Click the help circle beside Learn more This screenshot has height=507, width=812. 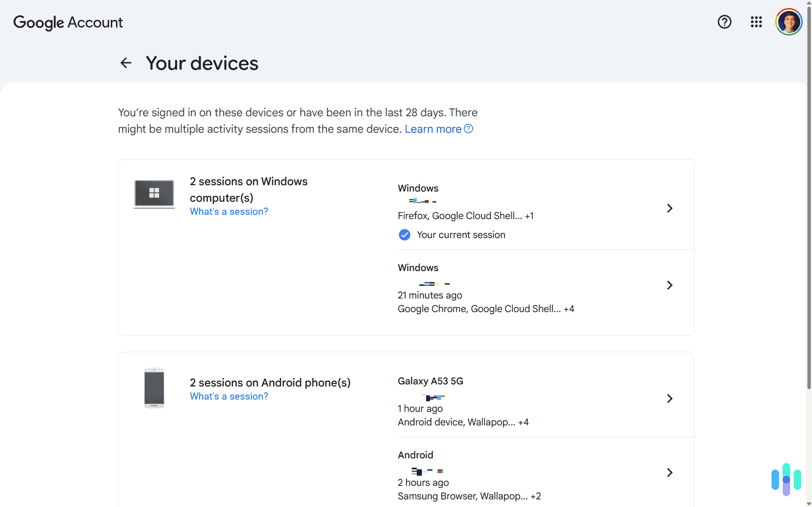(468, 129)
